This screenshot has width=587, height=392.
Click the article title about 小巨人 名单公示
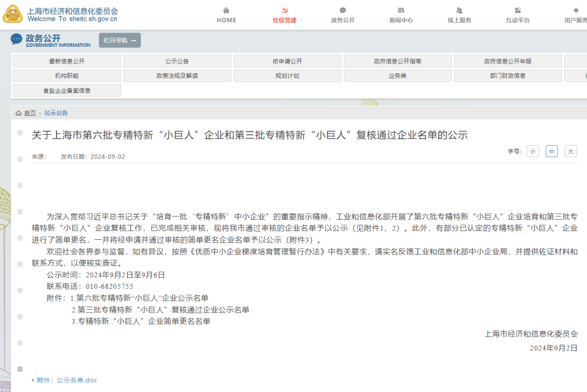tap(249, 135)
